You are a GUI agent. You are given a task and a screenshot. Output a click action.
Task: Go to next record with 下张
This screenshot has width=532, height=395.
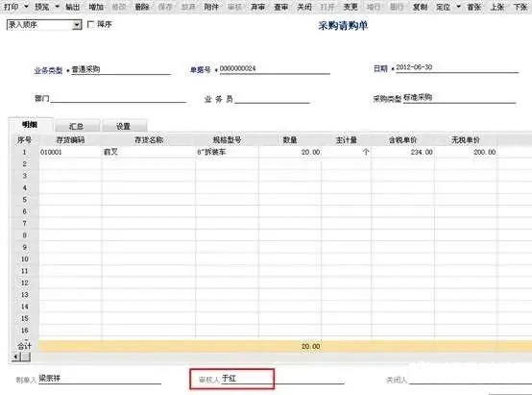520,7
